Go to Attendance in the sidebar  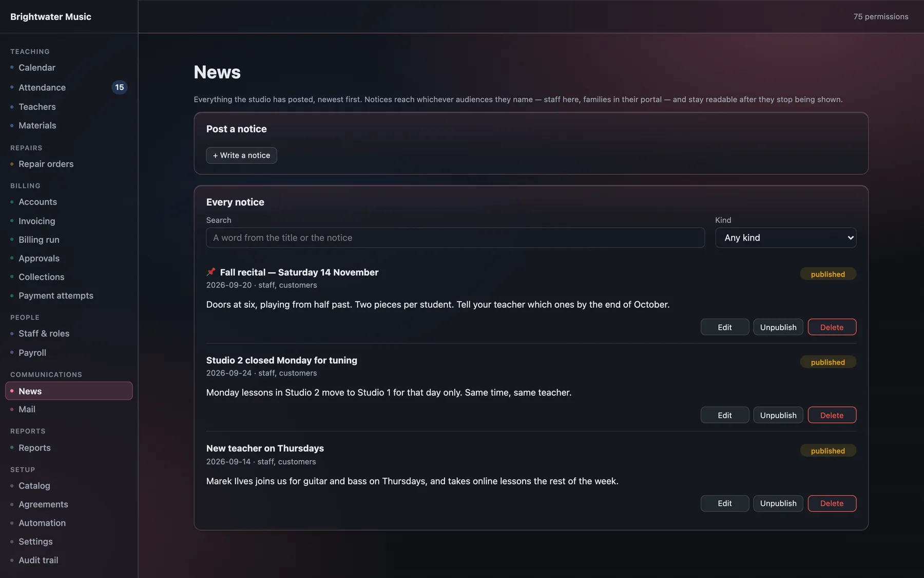(69, 87)
